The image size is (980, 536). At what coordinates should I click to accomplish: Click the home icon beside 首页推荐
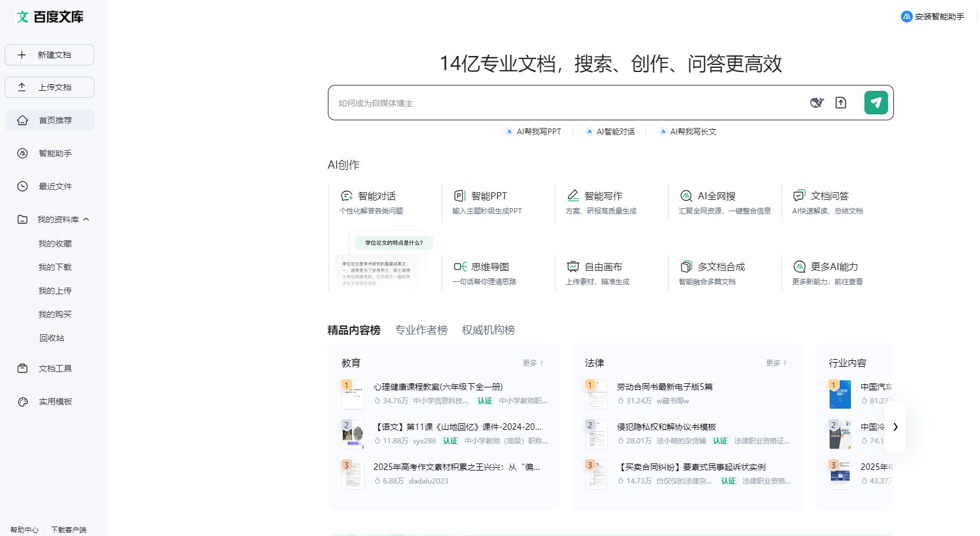(22, 120)
